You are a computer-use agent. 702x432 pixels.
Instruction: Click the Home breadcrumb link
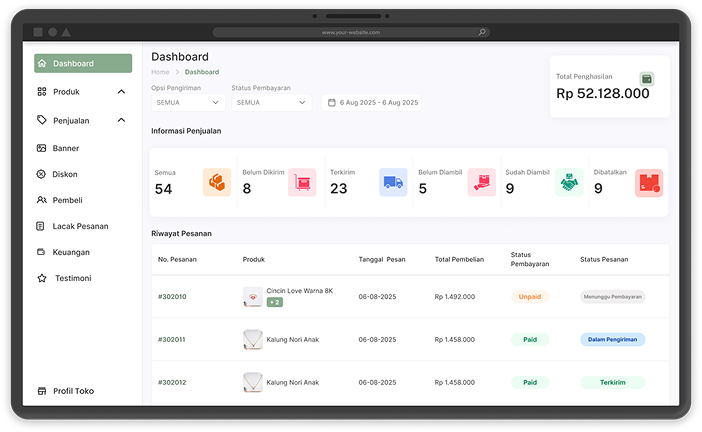160,72
